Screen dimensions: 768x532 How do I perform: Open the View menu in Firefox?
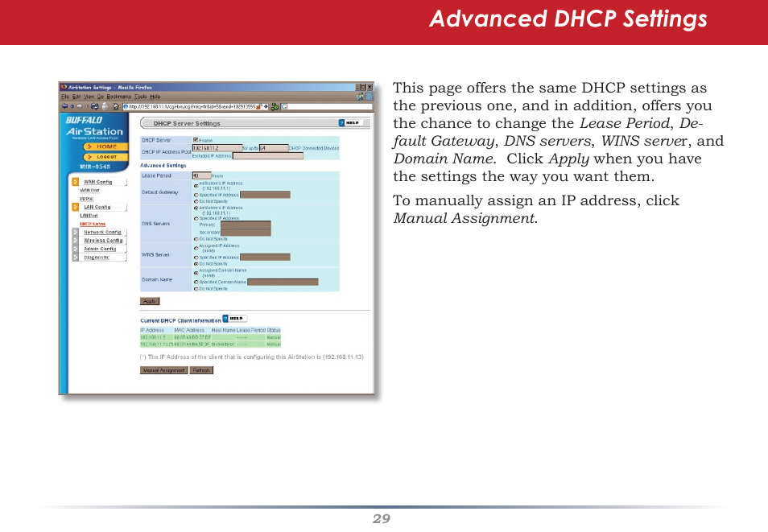click(89, 97)
